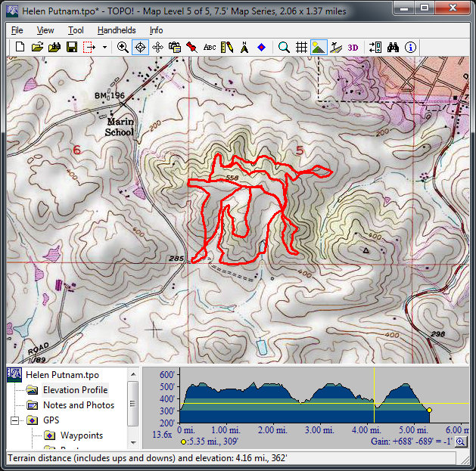Viewport: 476px width, 471px height.
Task: Click the Save disk icon
Action: 71,47
